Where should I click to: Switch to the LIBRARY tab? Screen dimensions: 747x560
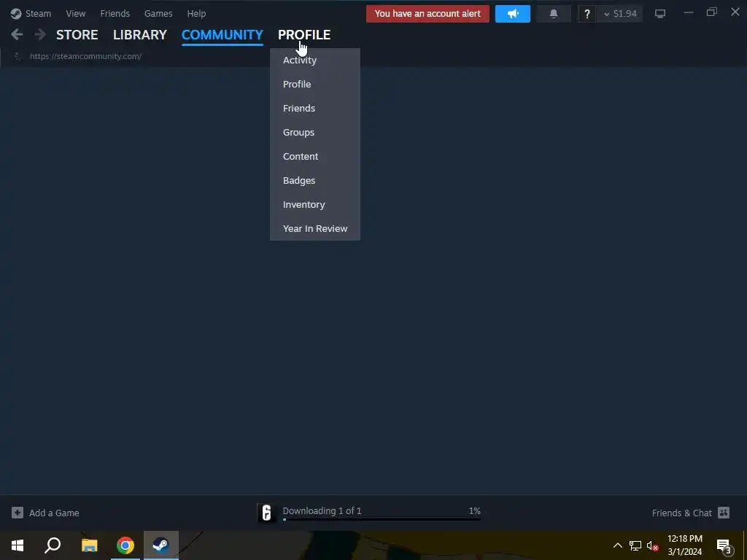[140, 34]
